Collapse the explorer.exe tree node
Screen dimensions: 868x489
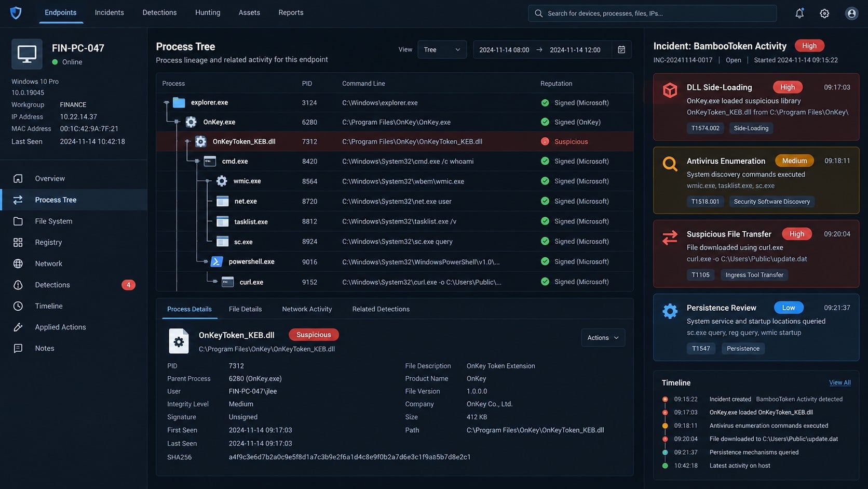(x=166, y=103)
